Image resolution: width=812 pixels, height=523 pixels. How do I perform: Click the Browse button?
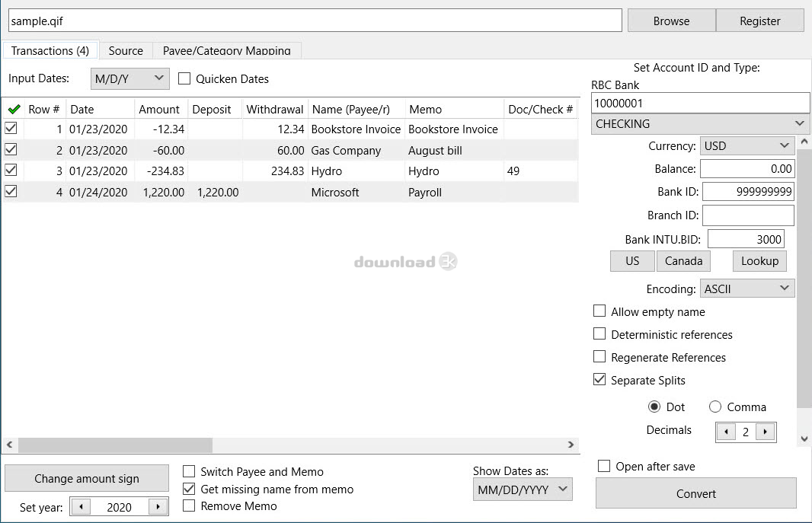tap(672, 21)
